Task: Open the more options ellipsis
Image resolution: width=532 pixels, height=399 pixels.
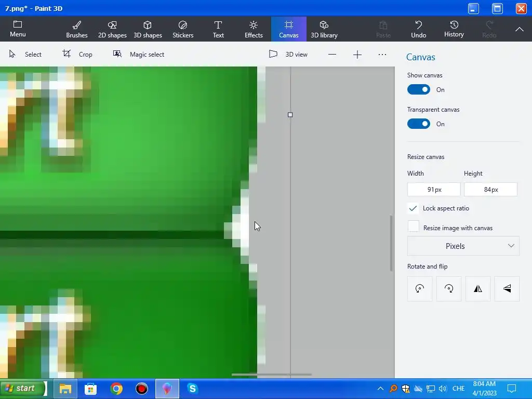Action: pos(382,55)
